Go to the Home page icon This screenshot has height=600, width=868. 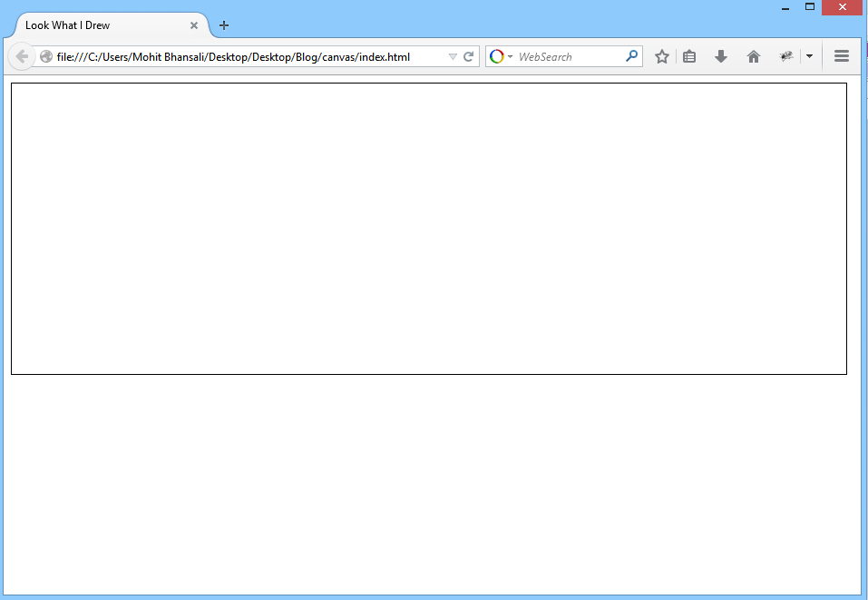[753, 56]
